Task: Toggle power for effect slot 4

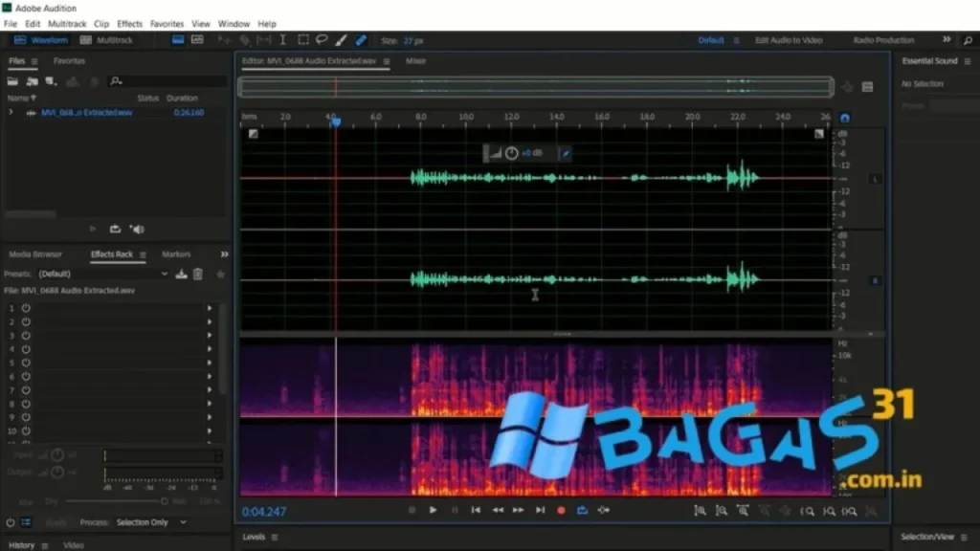Action: pos(26,349)
